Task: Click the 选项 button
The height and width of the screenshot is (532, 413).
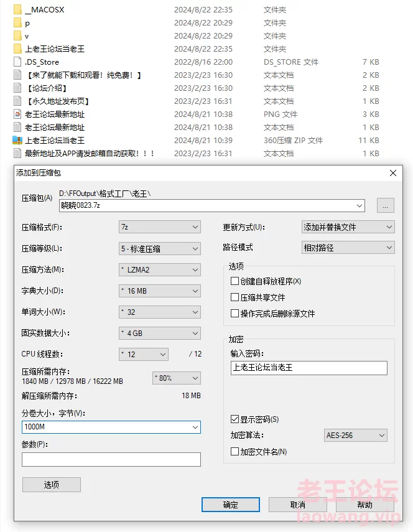Action: [x=52, y=485]
